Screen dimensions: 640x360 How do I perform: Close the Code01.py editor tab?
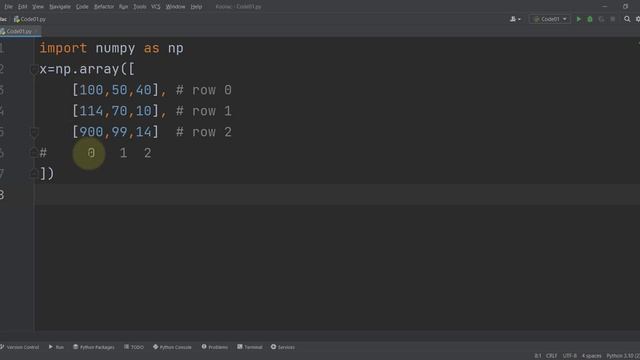[x=37, y=31]
